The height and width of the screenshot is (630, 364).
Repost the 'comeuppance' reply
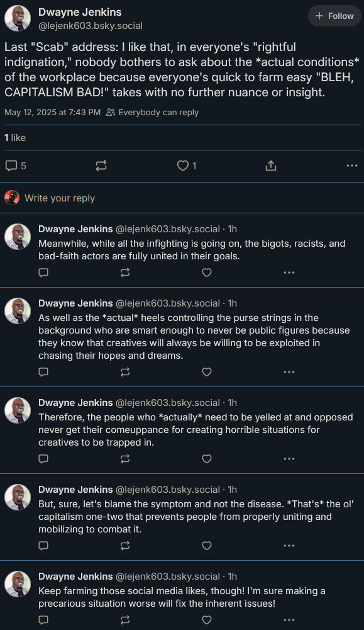[125, 459]
